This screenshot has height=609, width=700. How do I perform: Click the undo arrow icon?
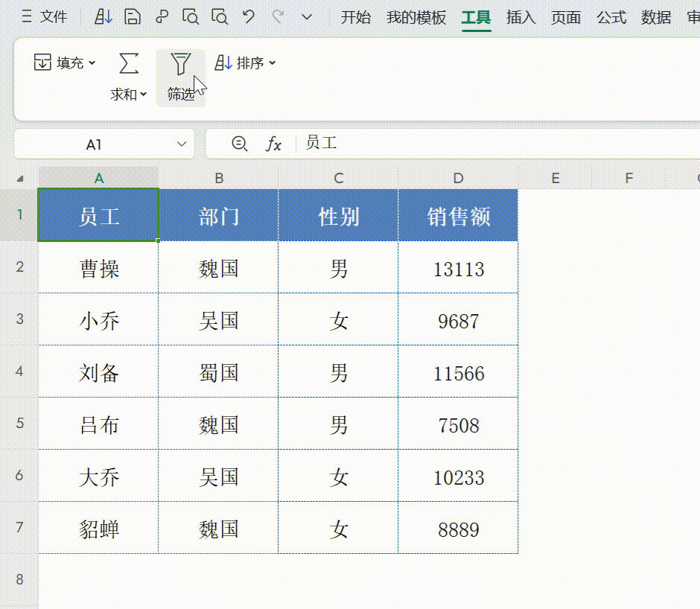tap(249, 17)
